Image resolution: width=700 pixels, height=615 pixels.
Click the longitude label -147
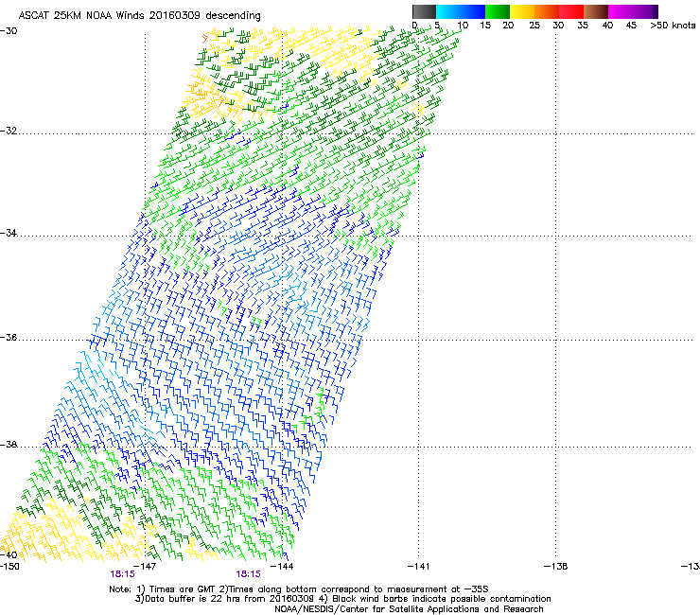[x=145, y=567]
